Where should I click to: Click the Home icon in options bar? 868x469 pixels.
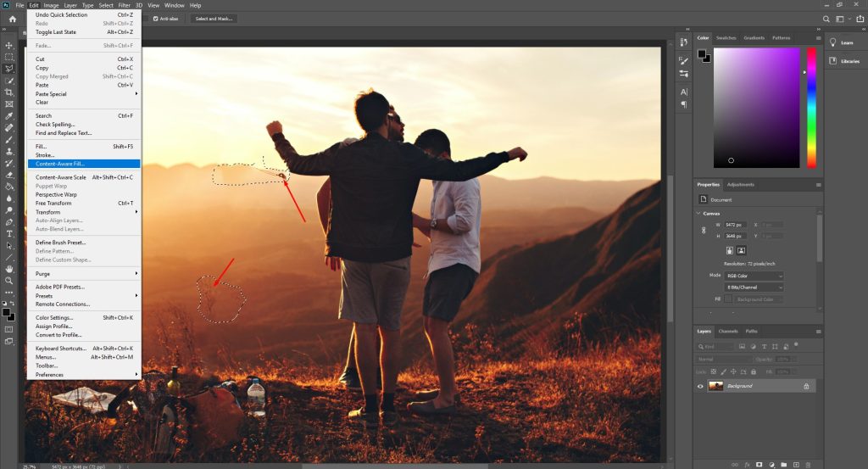pyautogui.click(x=12, y=18)
